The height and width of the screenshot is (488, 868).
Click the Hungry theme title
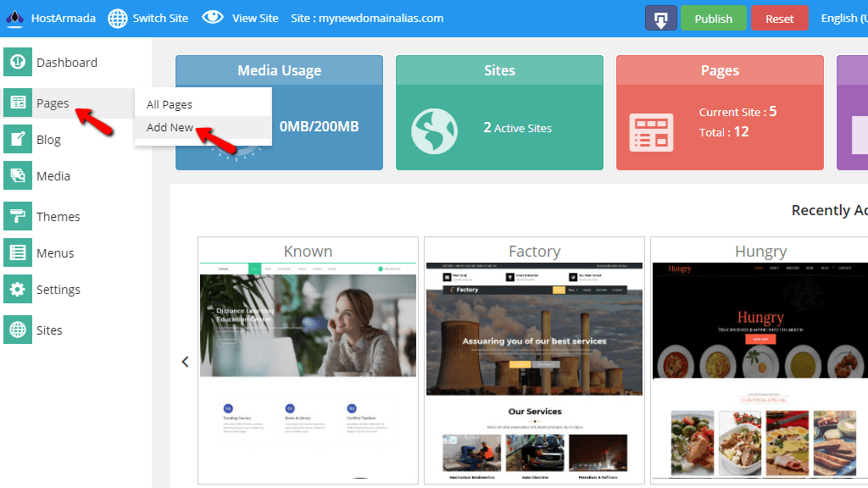click(760, 252)
